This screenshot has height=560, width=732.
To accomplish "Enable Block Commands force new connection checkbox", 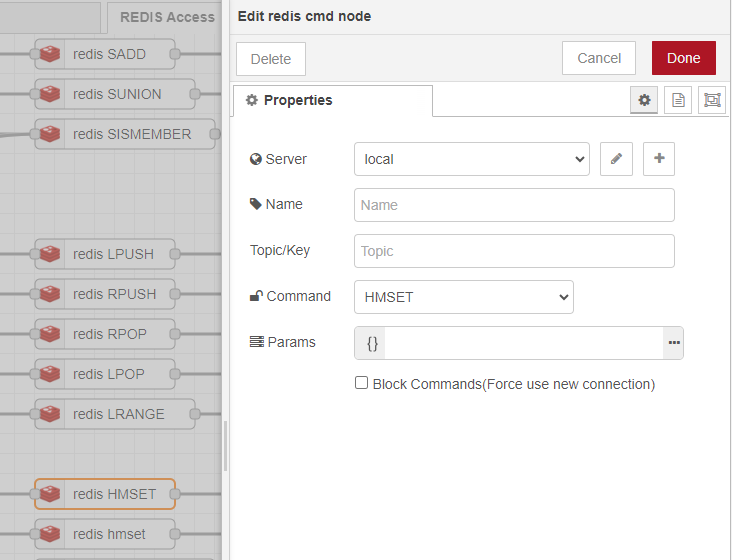I will (361, 383).
